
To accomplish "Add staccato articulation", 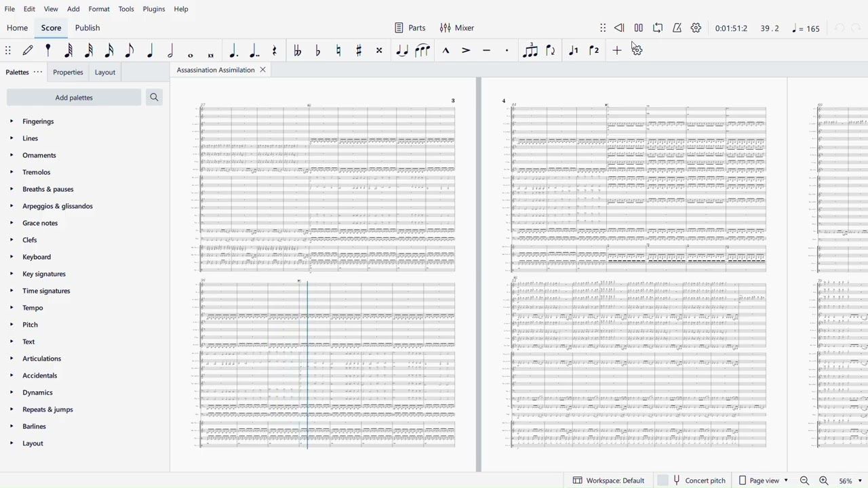I will click(507, 51).
